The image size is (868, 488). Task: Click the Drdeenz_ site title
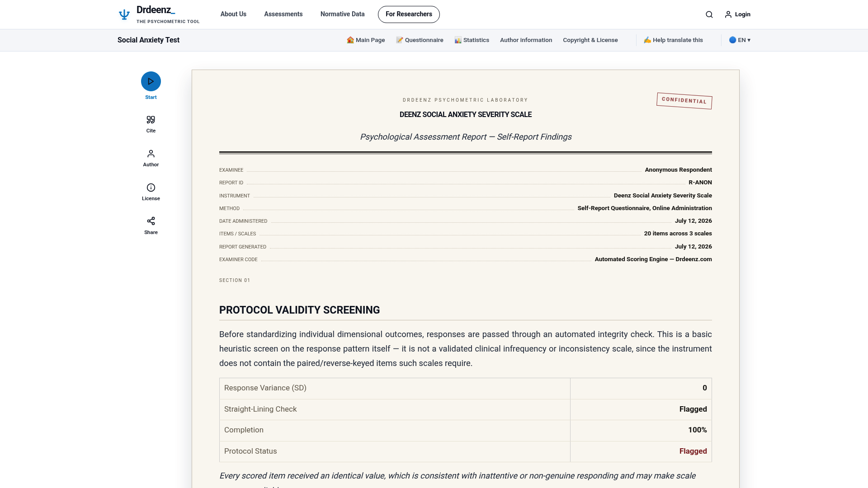156,10
